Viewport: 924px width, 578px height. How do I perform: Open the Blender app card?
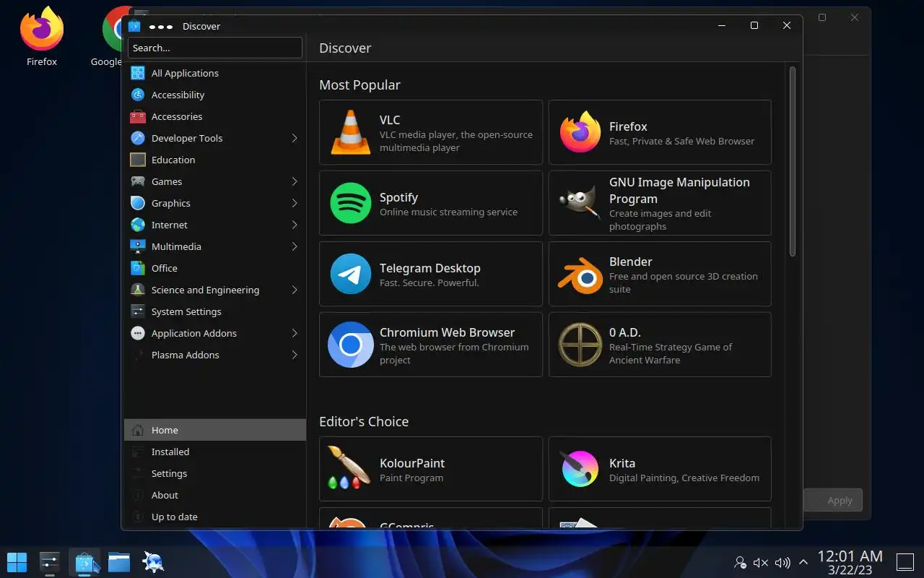[660, 274]
